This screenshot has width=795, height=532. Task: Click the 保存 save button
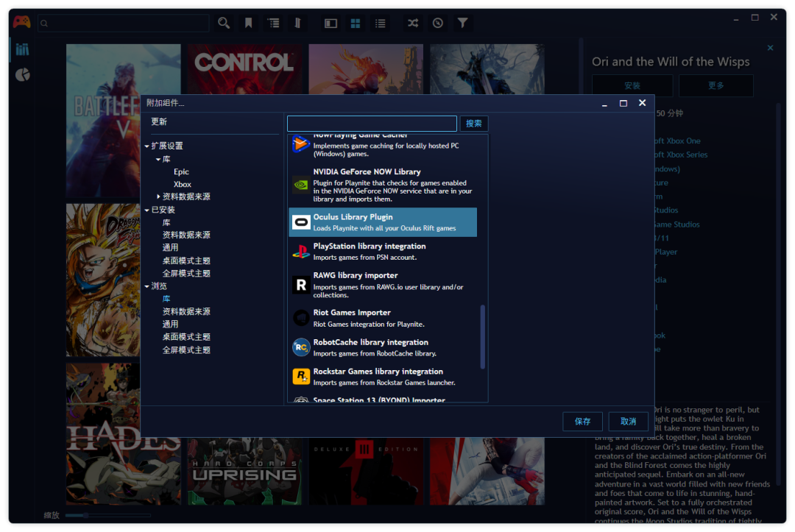[582, 422]
